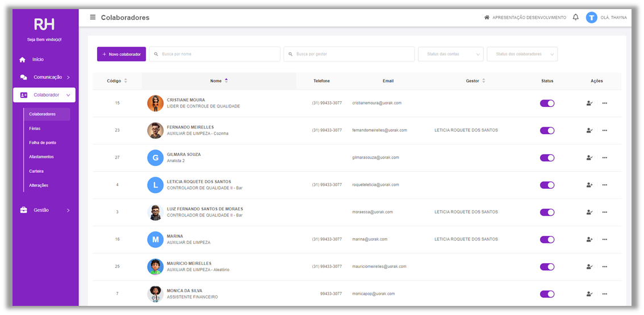Click the home icon next to Apresentação Desenvolvimento
Screen dimensions: 644x315
coord(487,18)
